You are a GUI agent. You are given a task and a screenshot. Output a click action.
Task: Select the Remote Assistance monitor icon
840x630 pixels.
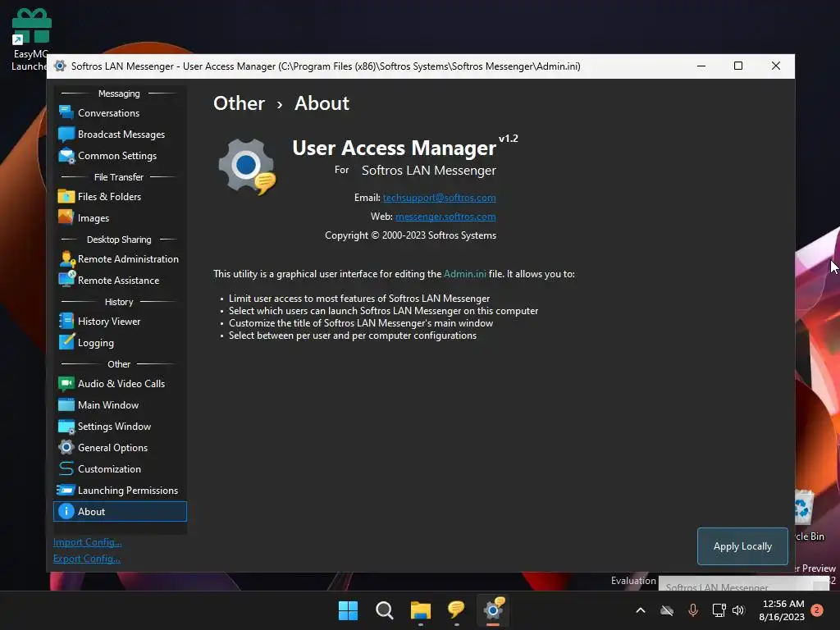pyautogui.click(x=67, y=280)
